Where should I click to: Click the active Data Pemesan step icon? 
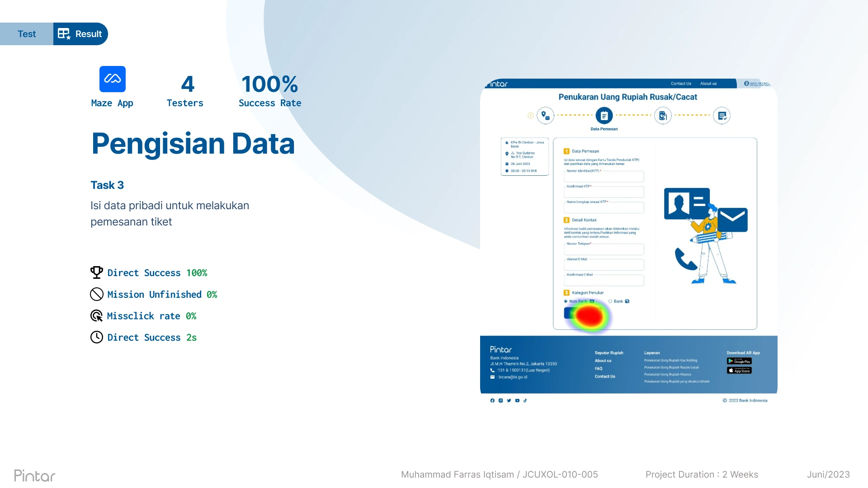604,116
